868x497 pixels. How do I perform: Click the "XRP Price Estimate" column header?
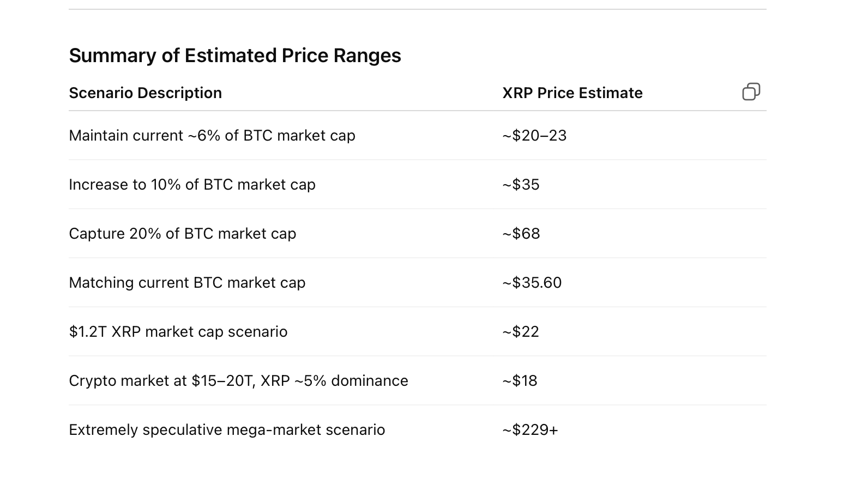572,93
